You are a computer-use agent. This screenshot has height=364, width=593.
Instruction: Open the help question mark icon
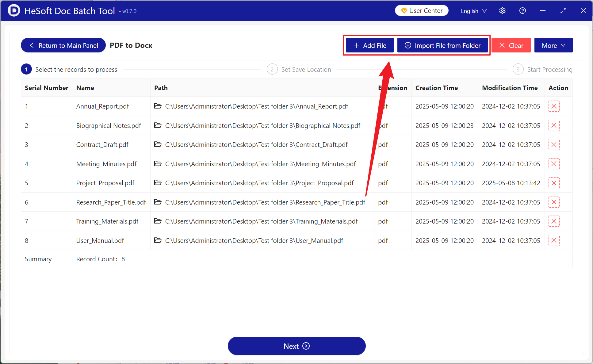[522, 11]
